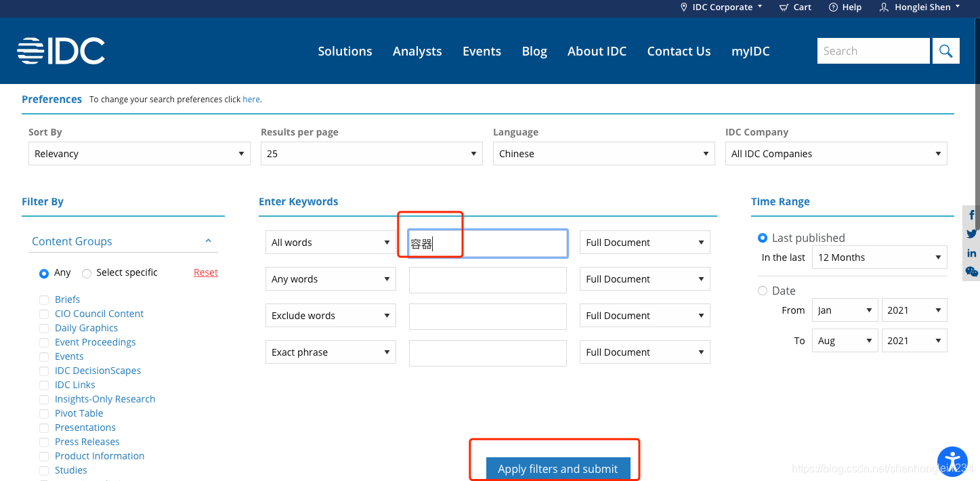Open the Exact phrase match dropdown
Screen dimensions: 980x481
click(331, 352)
